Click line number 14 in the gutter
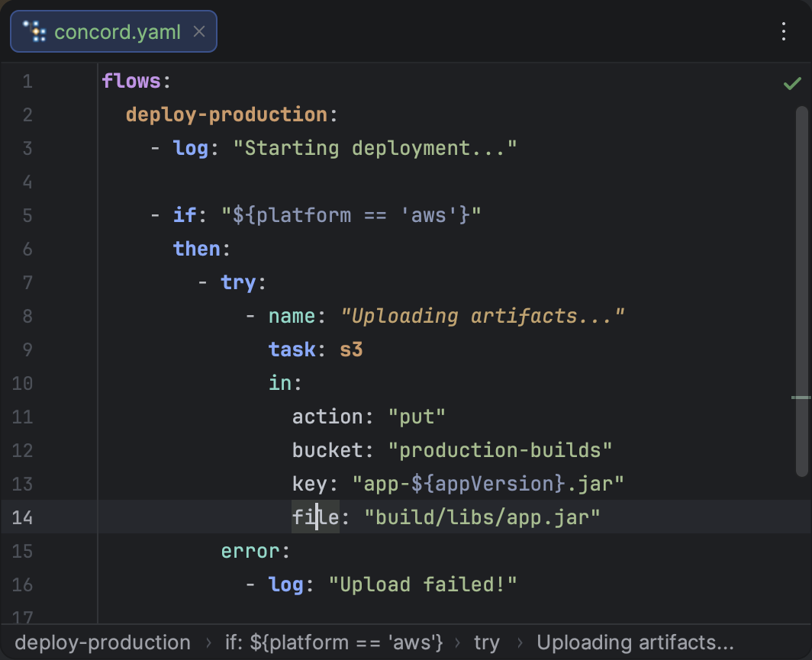 [x=23, y=517]
